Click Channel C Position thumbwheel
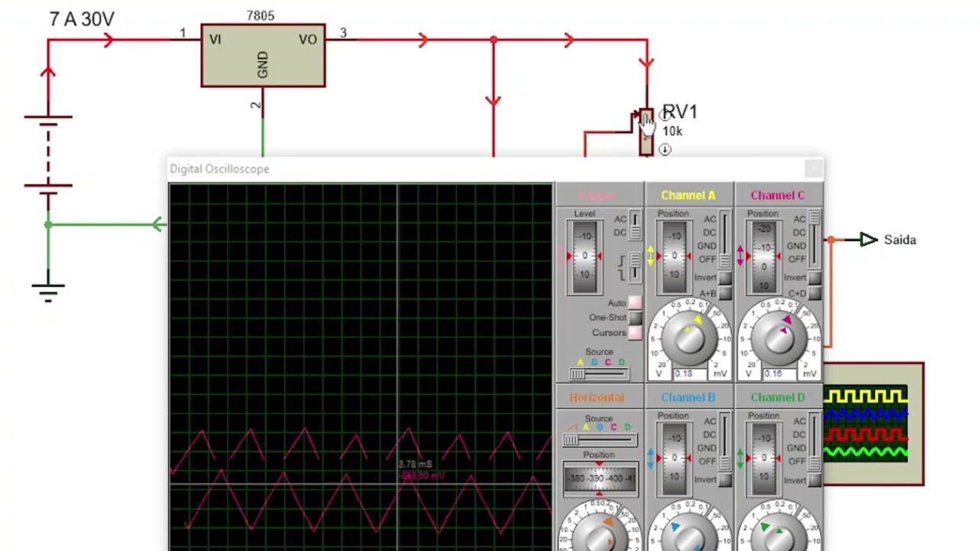 point(763,256)
